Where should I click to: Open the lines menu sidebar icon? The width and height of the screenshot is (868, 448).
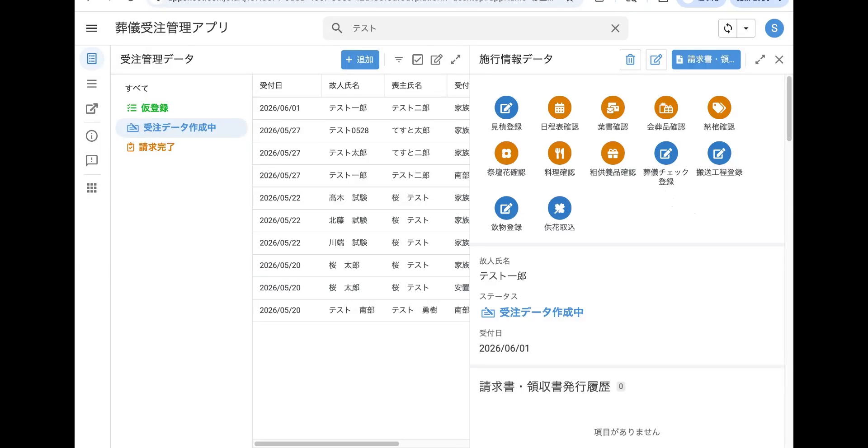coord(92,84)
